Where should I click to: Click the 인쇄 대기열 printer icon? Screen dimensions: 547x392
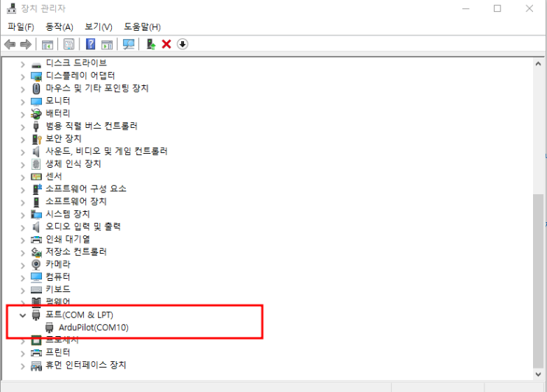(x=36, y=240)
